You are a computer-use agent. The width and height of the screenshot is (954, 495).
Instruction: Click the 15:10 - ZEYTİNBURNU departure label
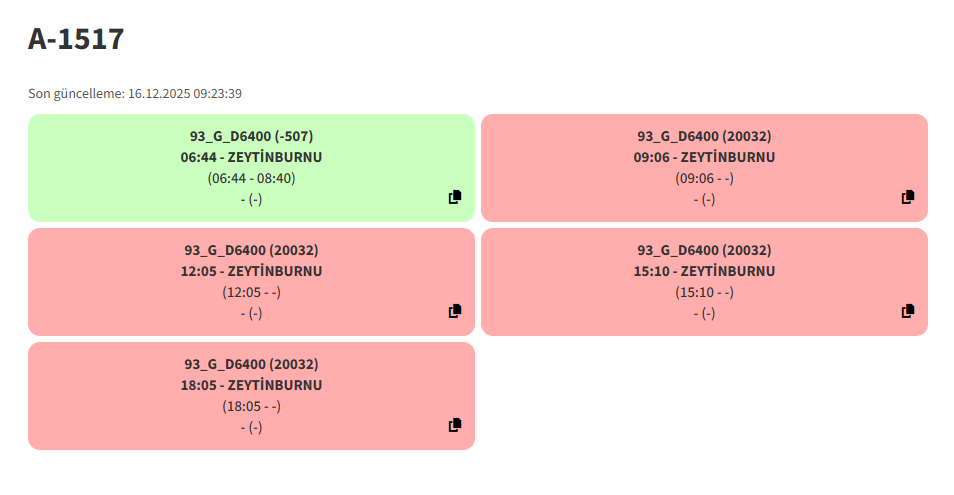(704, 271)
